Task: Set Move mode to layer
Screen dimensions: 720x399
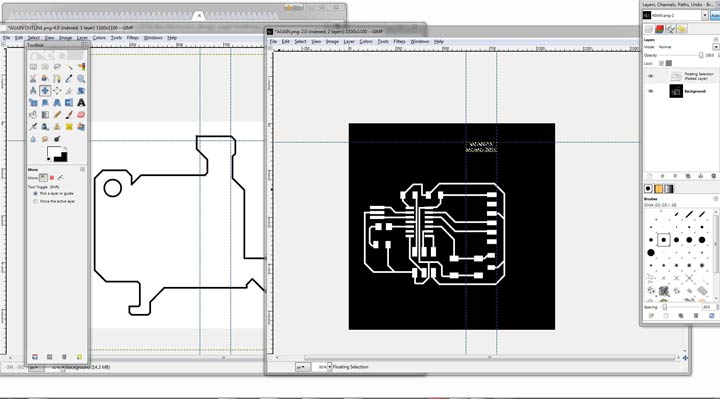Action: click(x=43, y=178)
